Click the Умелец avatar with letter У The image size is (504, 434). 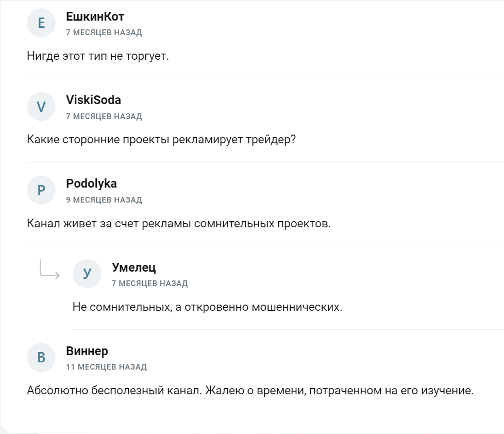click(87, 274)
